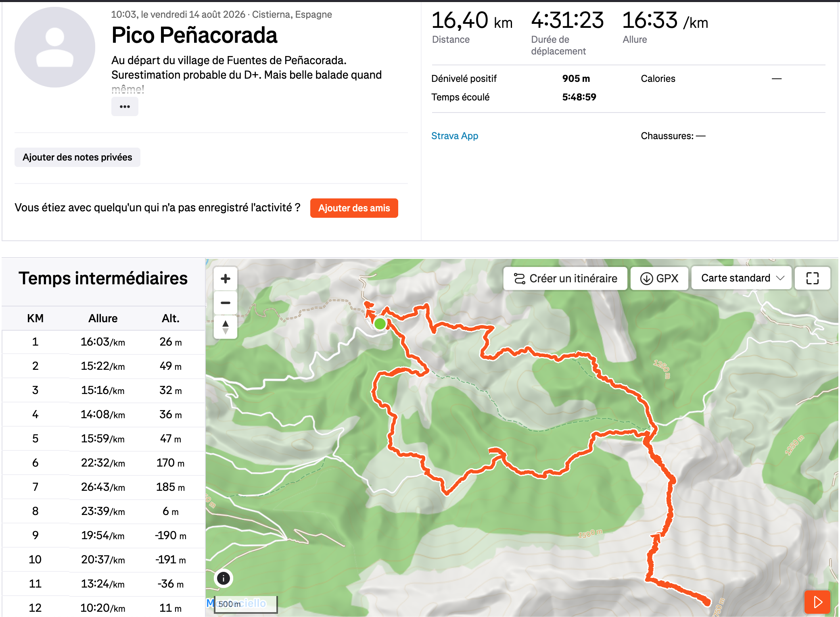Click Ajouter des amis button
Screen dimensions: 840x617
point(354,208)
